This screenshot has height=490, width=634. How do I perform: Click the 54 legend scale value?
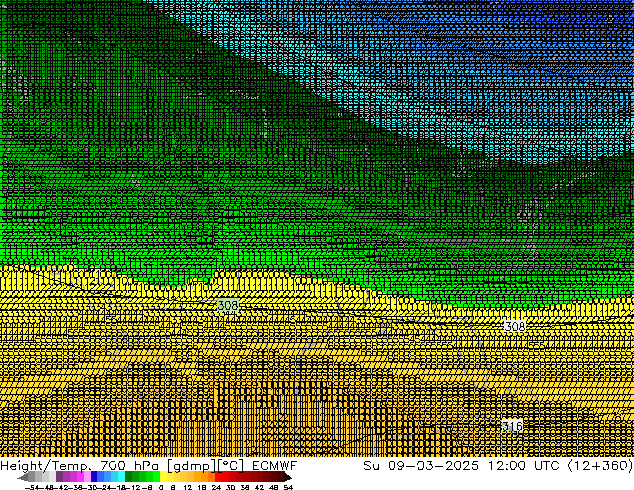[x=288, y=487]
